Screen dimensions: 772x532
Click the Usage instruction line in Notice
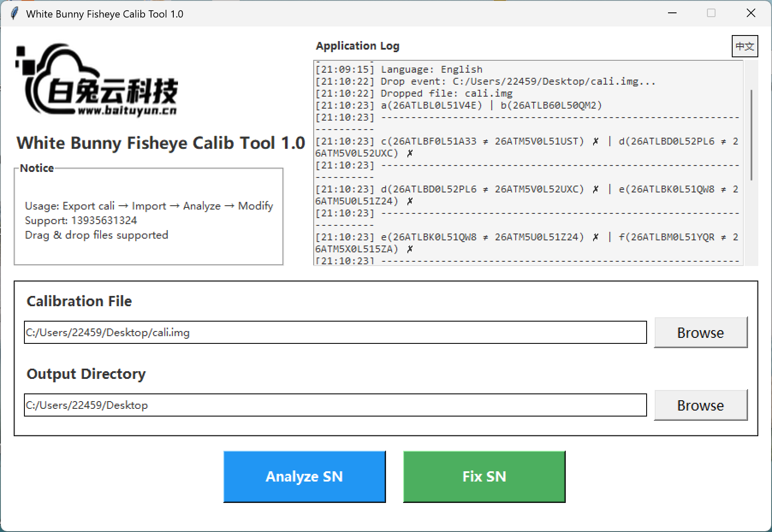(149, 206)
